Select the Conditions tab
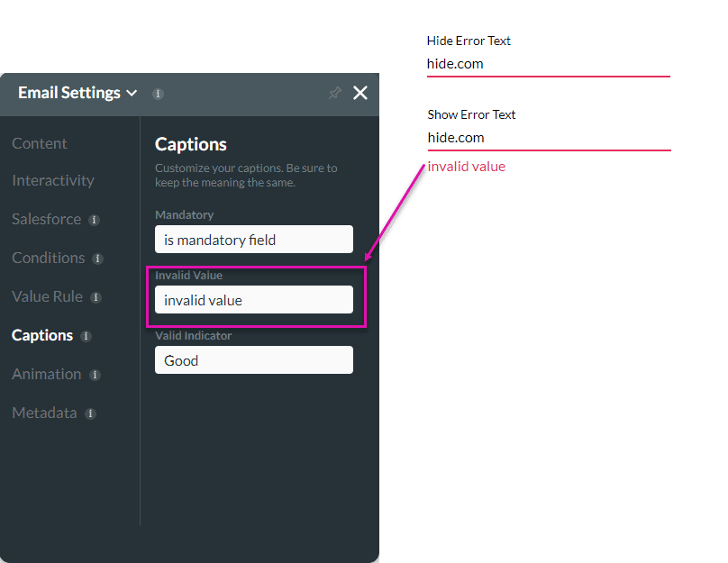The height and width of the screenshot is (563, 728). point(49,258)
